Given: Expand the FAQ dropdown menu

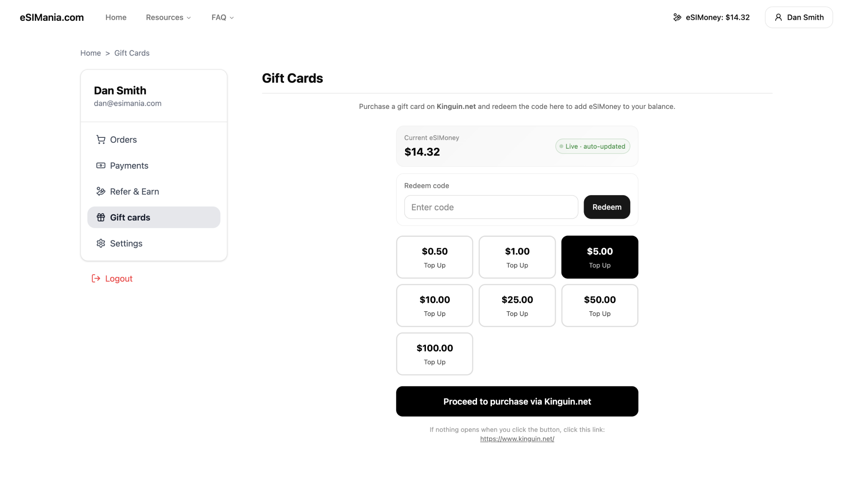Looking at the screenshot, I should (x=222, y=17).
